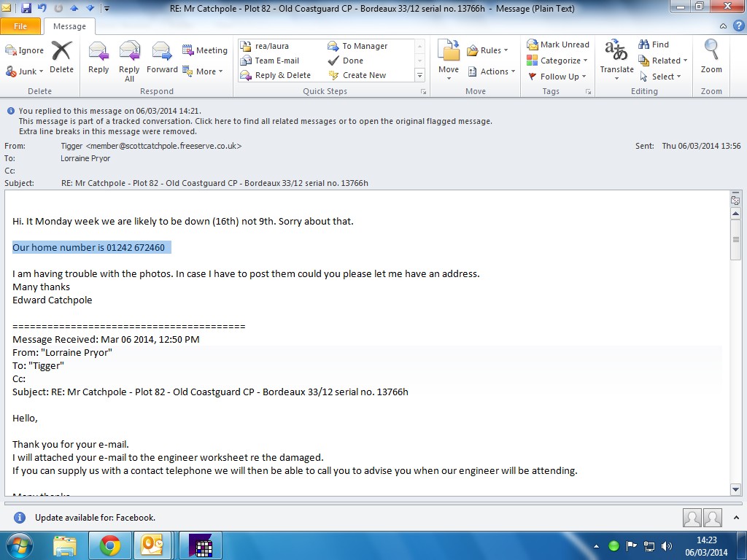Click the Action Center flag tray icon

tap(631, 546)
